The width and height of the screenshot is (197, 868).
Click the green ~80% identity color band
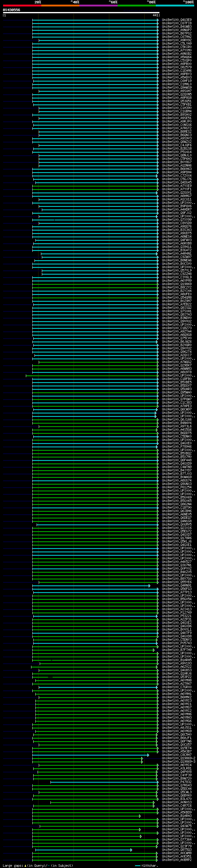click(x=136, y=6)
